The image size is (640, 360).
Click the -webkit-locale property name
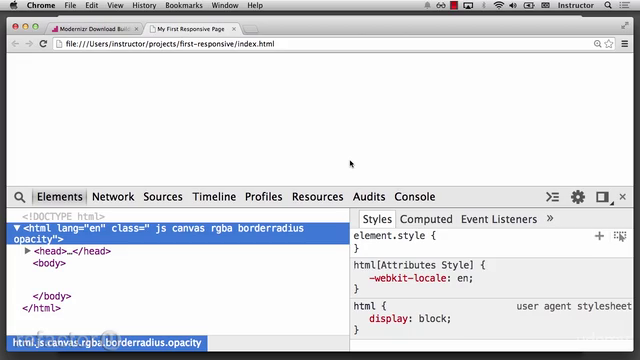pyautogui.click(x=407, y=278)
